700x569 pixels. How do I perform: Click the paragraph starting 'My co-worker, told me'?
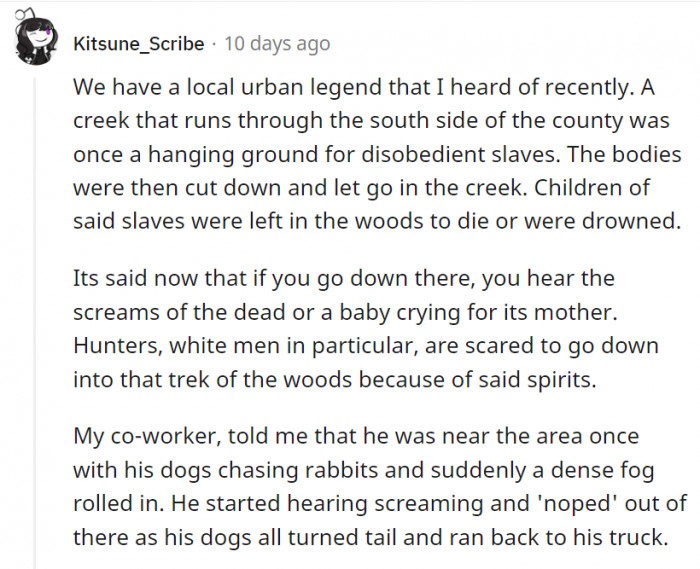tap(379, 486)
